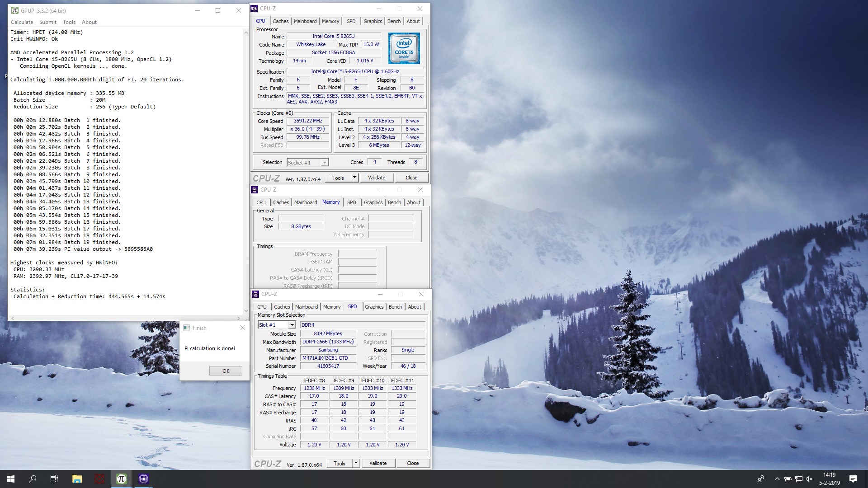Click Validate in top CPU-Z window
868x488 pixels.
(377, 178)
